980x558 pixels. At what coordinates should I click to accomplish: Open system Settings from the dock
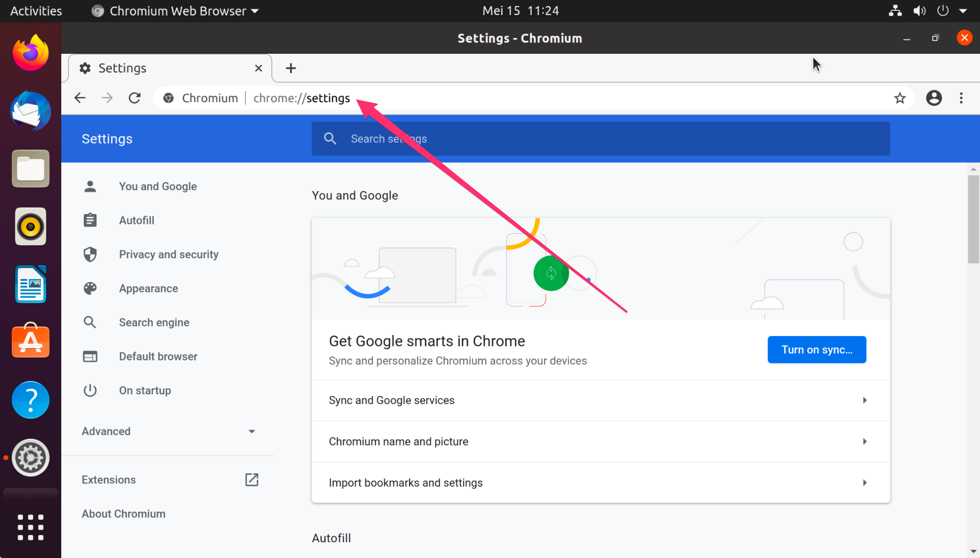click(31, 458)
